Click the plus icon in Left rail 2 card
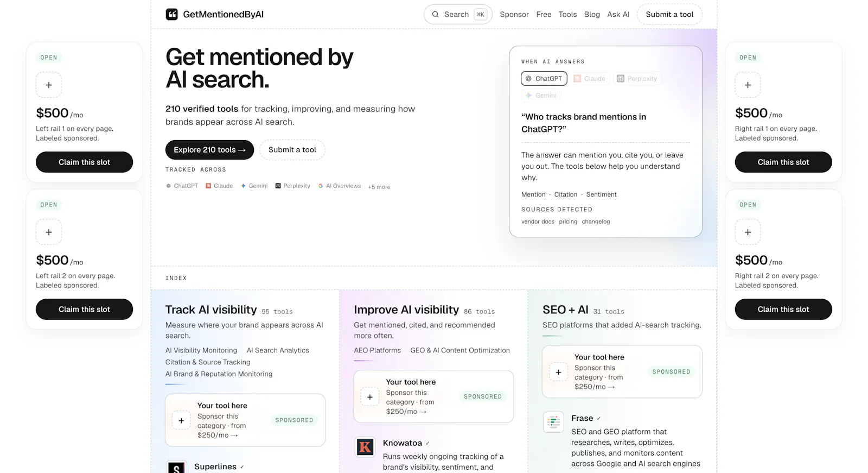This screenshot has width=868, height=473. (x=49, y=232)
